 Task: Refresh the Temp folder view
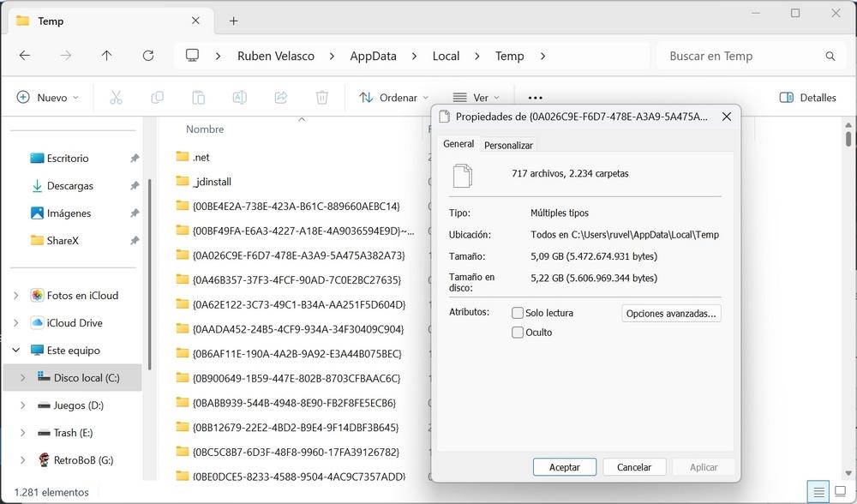point(148,56)
